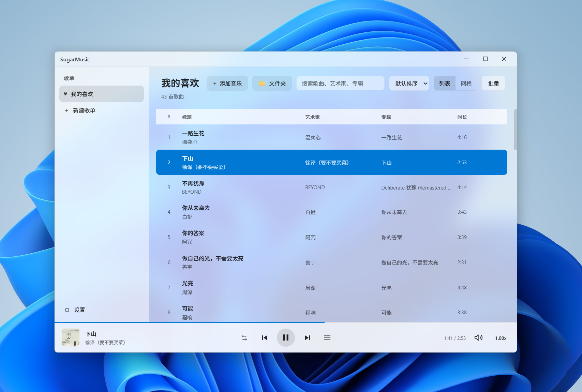Skip to the next track
Screen dimensions: 582x392
click(307, 338)
